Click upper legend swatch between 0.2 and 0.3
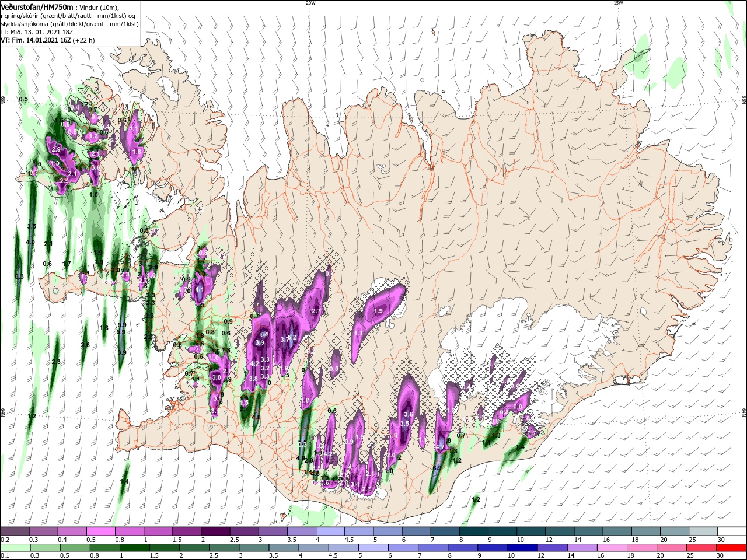The image size is (747, 560). 15,531
